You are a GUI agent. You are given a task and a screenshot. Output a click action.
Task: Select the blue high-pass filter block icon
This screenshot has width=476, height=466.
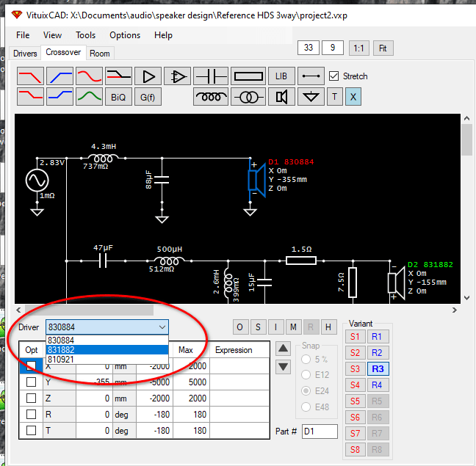point(59,76)
